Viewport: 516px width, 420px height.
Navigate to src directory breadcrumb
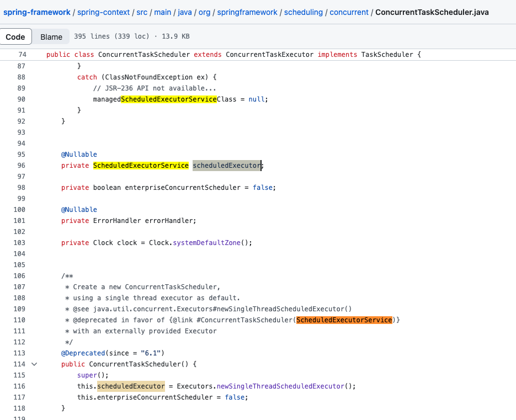pyautogui.click(x=142, y=12)
